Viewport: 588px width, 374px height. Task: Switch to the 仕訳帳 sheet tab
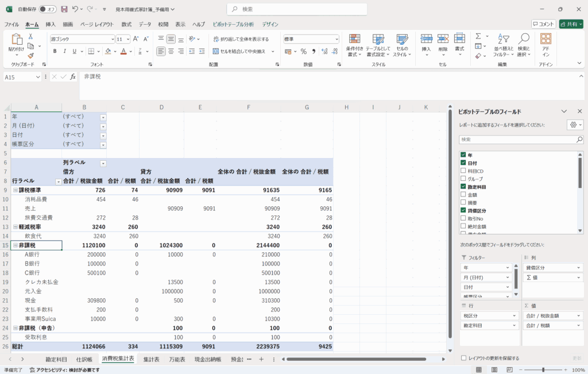[x=84, y=360]
